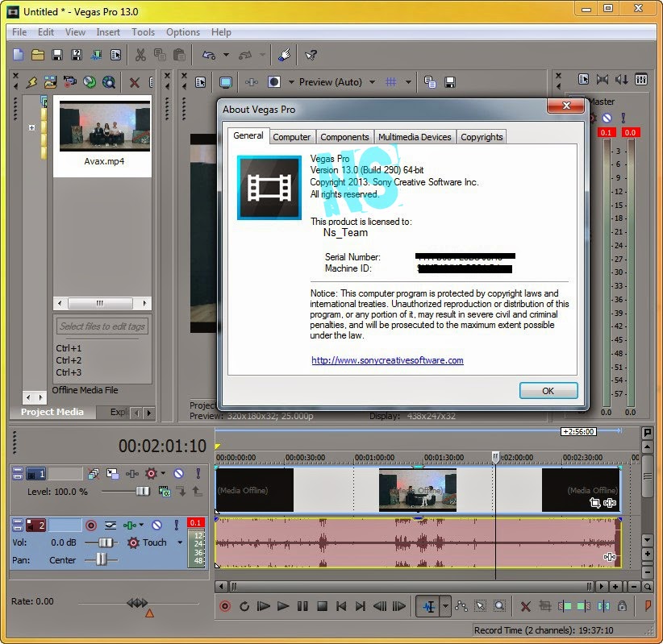
Task: Start recording with Record button
Action: pos(225,606)
